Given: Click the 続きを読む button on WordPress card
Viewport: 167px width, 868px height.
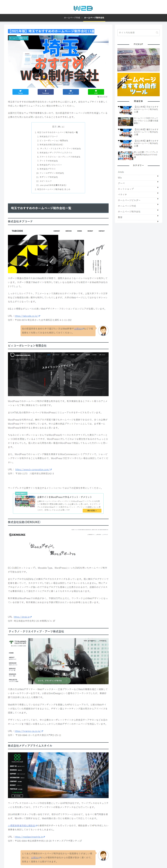Looking at the screenshot, I should tap(92, 511).
